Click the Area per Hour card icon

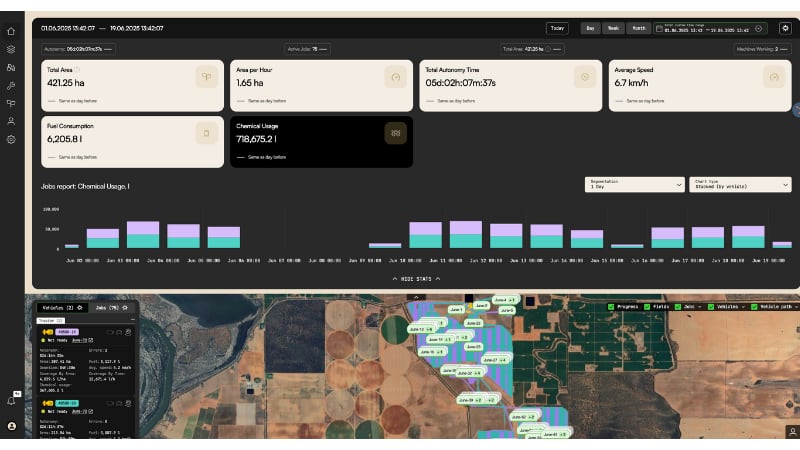(x=395, y=77)
